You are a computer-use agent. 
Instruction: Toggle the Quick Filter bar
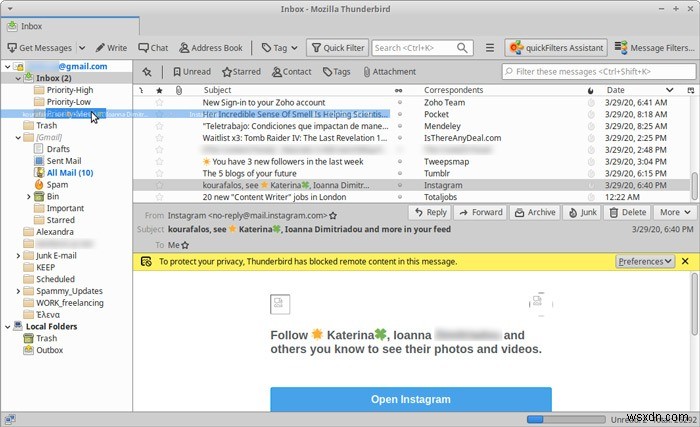point(338,48)
